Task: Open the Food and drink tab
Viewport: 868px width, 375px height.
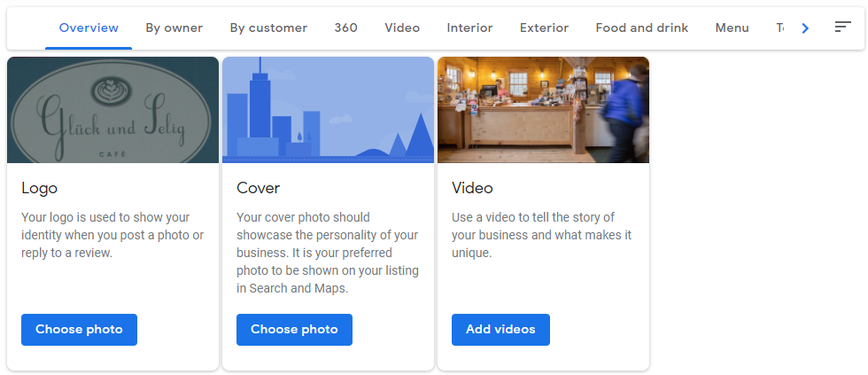Action: click(x=642, y=27)
